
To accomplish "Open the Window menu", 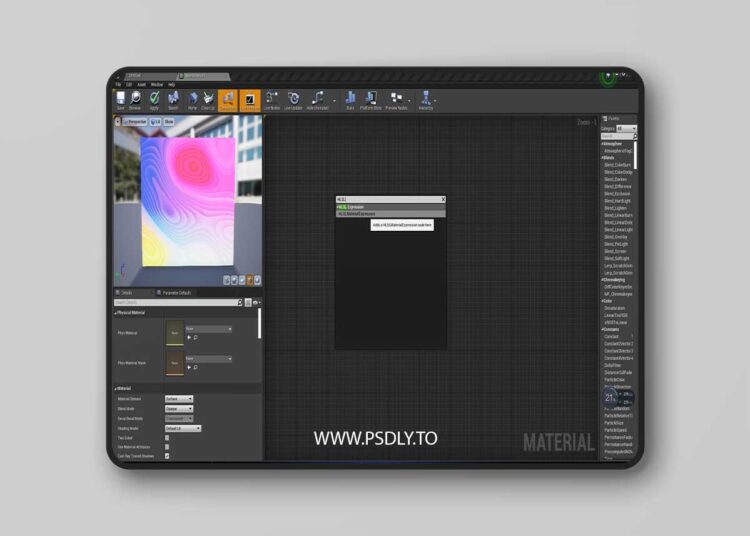I will pos(157,84).
